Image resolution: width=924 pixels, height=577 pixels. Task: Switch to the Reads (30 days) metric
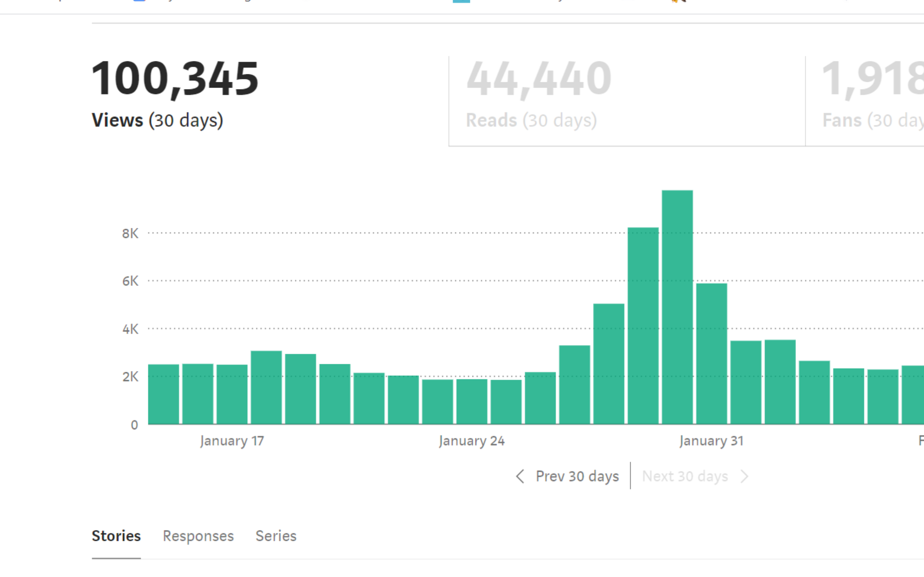point(531,120)
